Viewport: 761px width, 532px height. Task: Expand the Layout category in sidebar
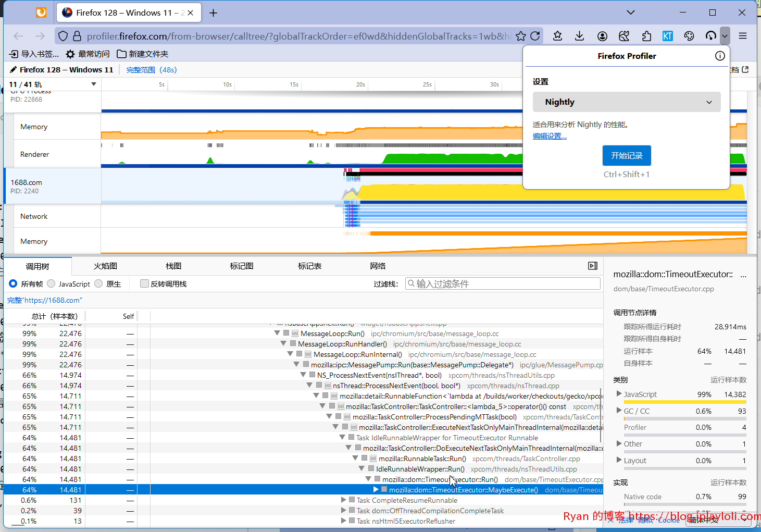click(x=619, y=460)
